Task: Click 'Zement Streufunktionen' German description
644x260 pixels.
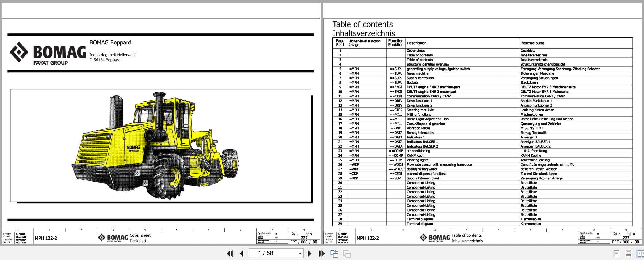Action: click(x=539, y=174)
